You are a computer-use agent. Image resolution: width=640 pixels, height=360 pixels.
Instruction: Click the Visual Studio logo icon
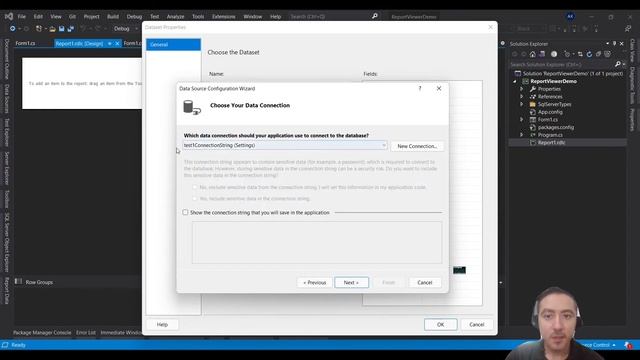[x=9, y=16]
